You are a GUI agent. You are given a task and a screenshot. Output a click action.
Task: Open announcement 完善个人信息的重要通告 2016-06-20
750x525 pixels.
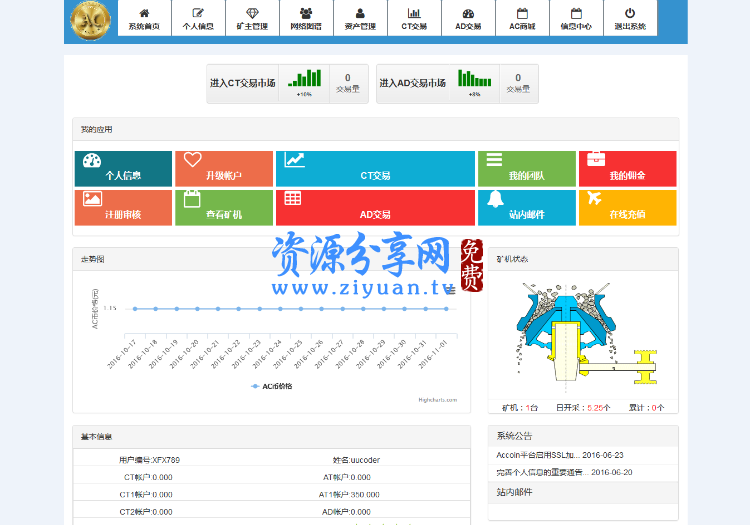564,472
